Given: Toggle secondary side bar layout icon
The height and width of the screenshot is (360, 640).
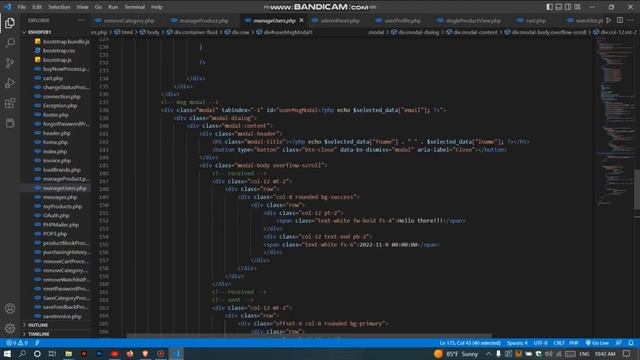Looking at the screenshot, I should pos(568,7).
